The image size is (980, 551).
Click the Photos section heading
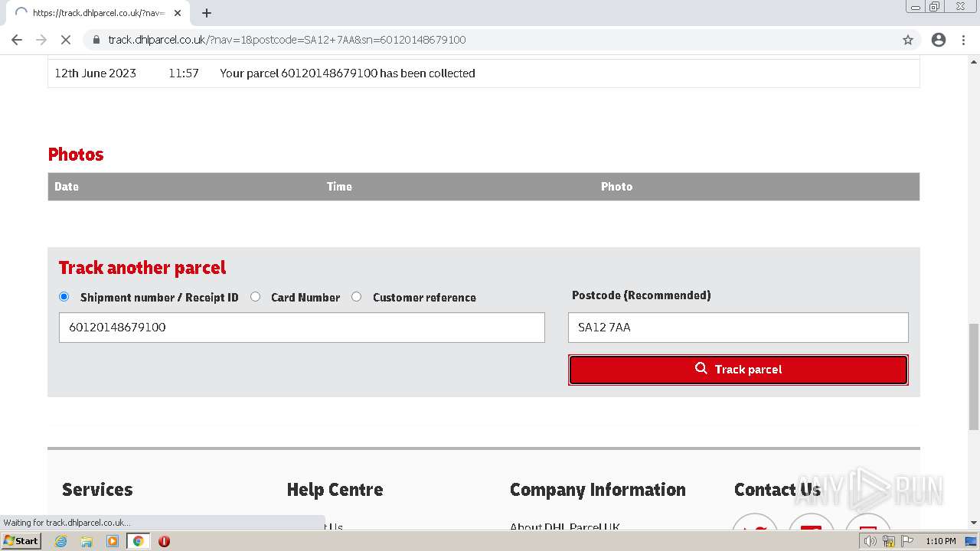click(x=76, y=155)
